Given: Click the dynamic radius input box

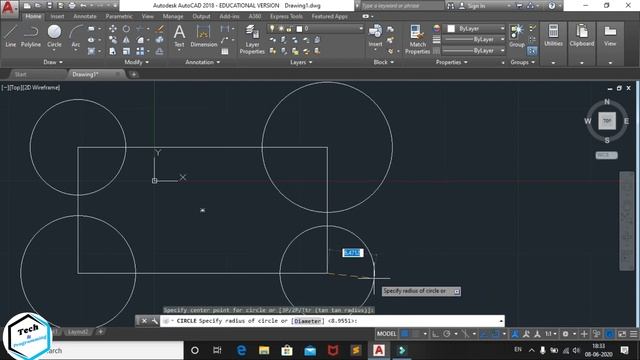Looking at the screenshot, I should [353, 253].
